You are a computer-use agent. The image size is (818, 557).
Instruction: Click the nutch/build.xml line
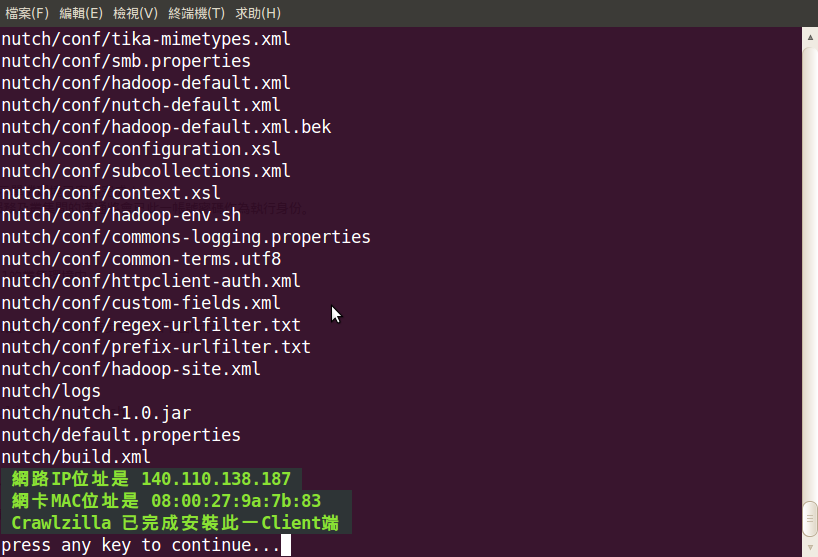click(x=76, y=457)
